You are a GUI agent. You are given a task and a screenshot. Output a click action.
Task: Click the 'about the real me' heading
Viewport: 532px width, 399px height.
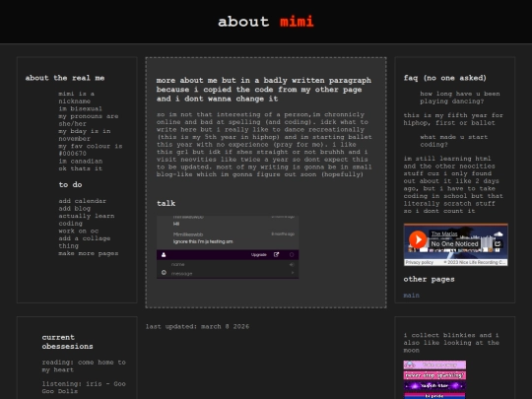(65, 78)
